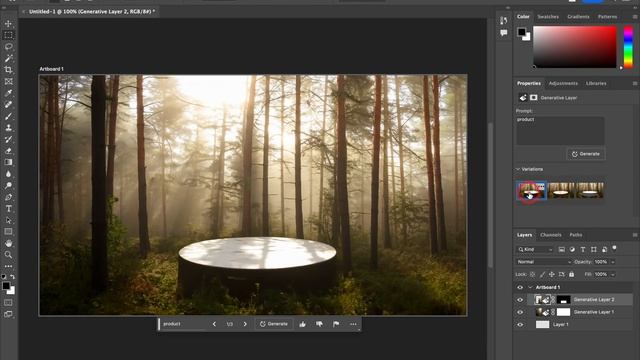Toggle lock all padlock icon
Viewport: 640px width, 360px height.
[x=571, y=274]
